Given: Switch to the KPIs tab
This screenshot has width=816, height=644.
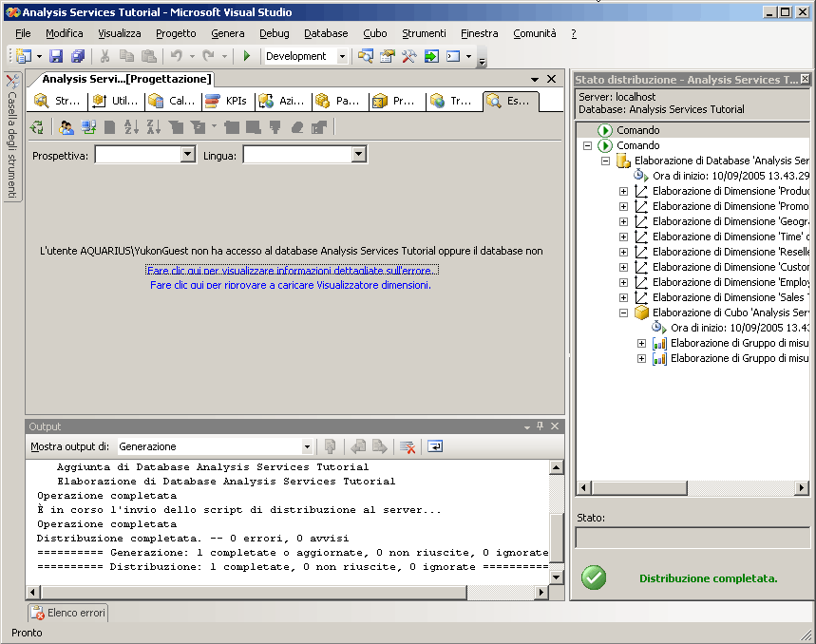Looking at the screenshot, I should (x=227, y=101).
